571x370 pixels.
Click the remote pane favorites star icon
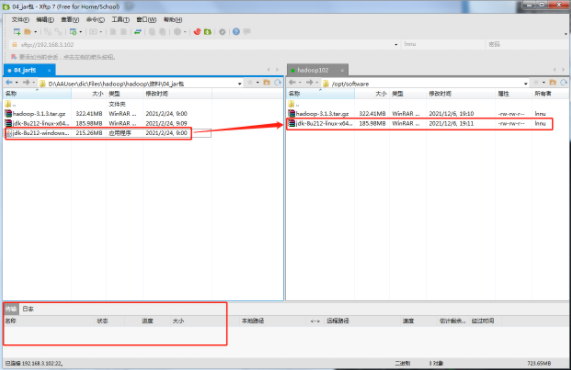coord(536,83)
